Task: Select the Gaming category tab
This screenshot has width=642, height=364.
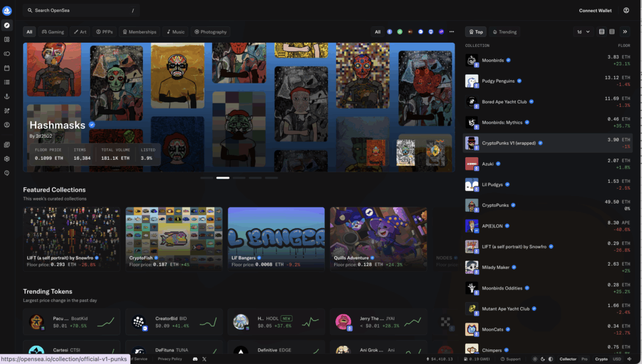Action: pyautogui.click(x=53, y=31)
